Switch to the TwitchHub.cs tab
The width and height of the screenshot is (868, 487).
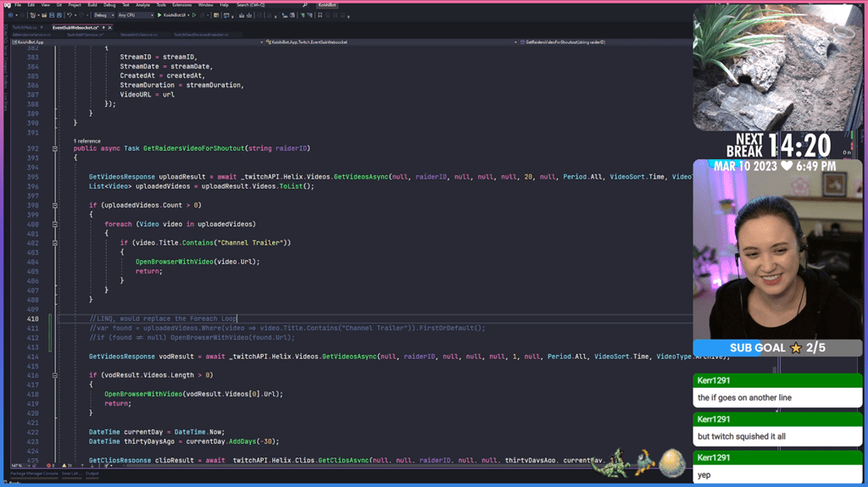[x=25, y=27]
